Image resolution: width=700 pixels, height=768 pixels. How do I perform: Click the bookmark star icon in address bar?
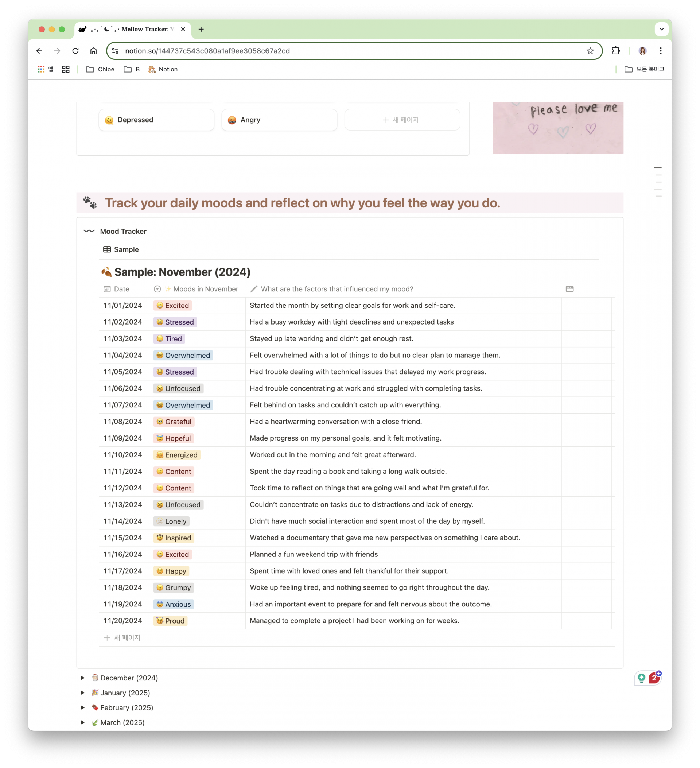(x=590, y=51)
